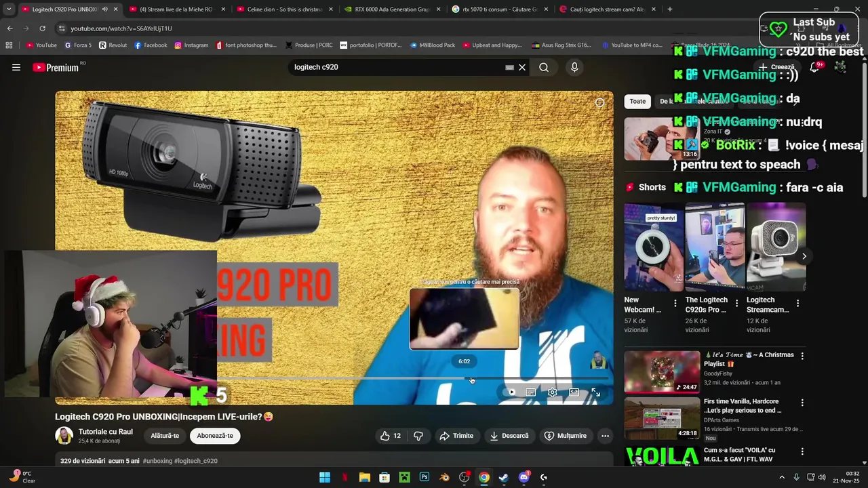Open the YouTube hamburger guide menu
868x488 pixels.
[x=16, y=67]
